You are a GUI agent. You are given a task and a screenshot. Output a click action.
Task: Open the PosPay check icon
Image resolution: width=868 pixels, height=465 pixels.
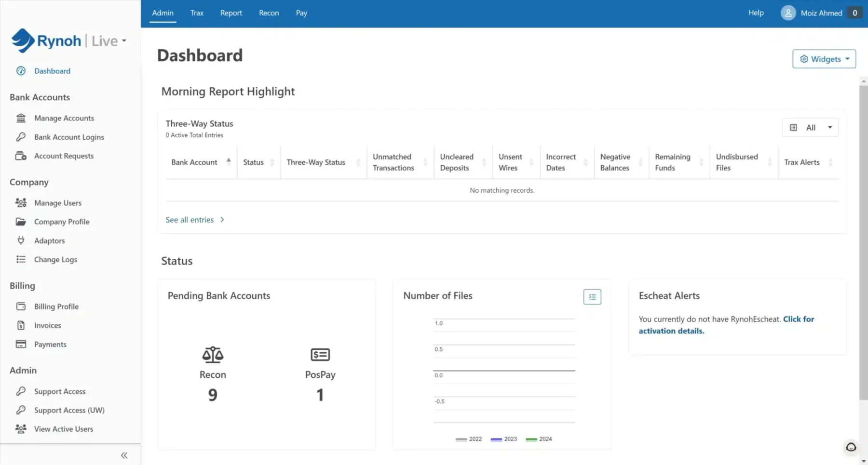coord(320,355)
